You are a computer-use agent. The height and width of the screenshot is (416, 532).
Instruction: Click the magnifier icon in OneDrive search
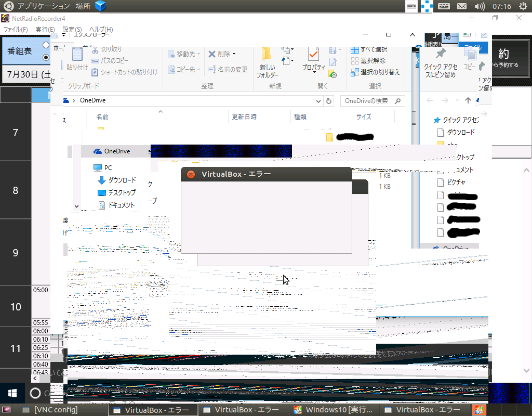coord(398,101)
